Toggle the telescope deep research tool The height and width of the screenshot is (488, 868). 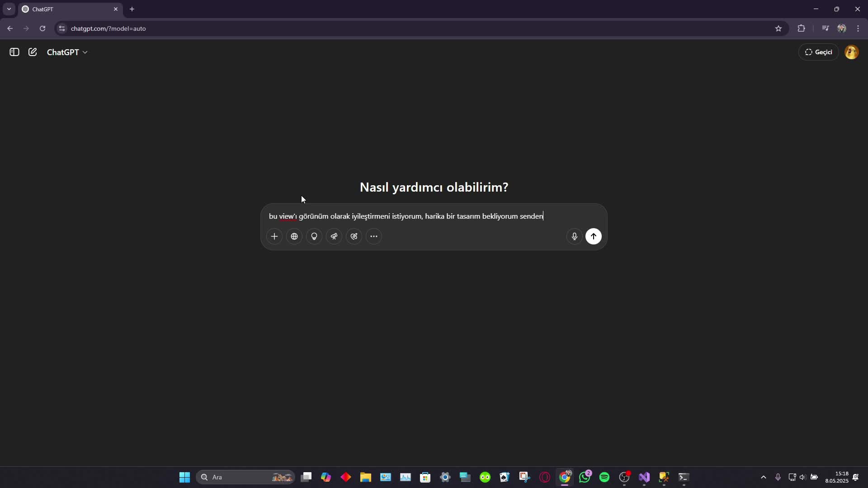pyautogui.click(x=334, y=236)
